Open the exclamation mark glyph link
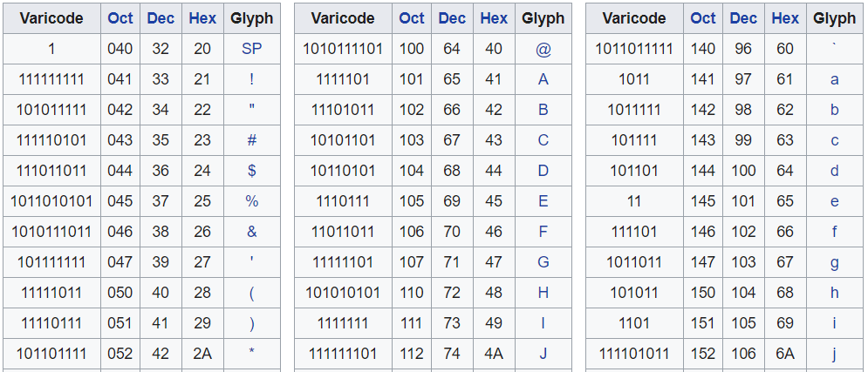 (x=252, y=79)
